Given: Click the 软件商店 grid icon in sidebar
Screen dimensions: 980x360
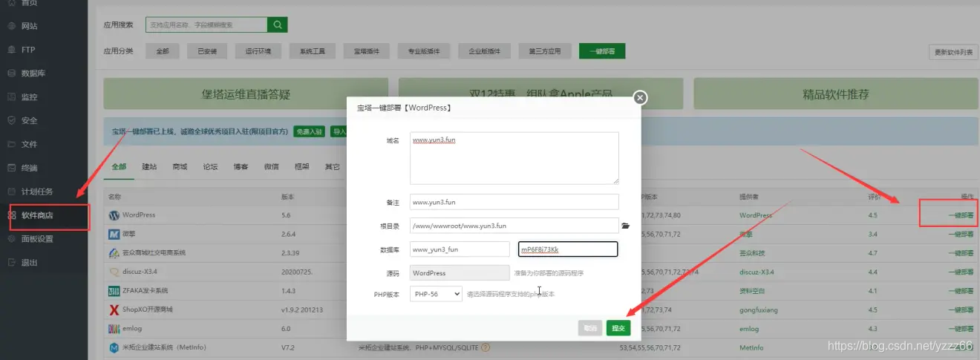Looking at the screenshot, I should [x=11, y=215].
